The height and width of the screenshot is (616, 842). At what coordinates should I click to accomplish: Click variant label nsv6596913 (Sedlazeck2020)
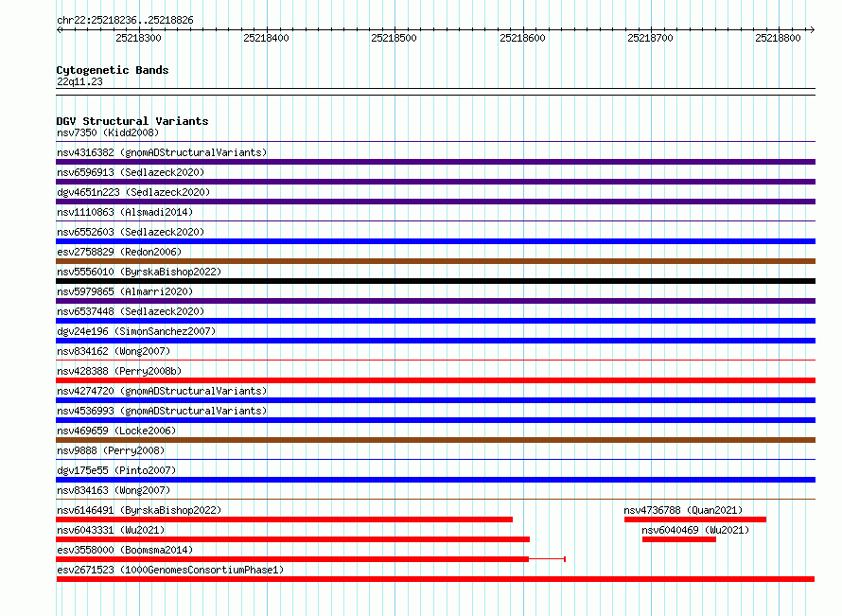point(131,172)
